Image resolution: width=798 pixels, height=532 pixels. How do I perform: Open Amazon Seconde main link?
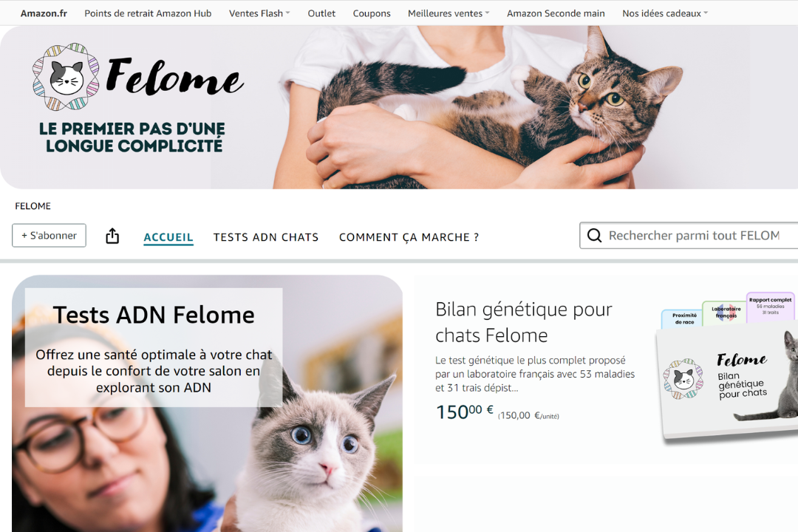556,13
